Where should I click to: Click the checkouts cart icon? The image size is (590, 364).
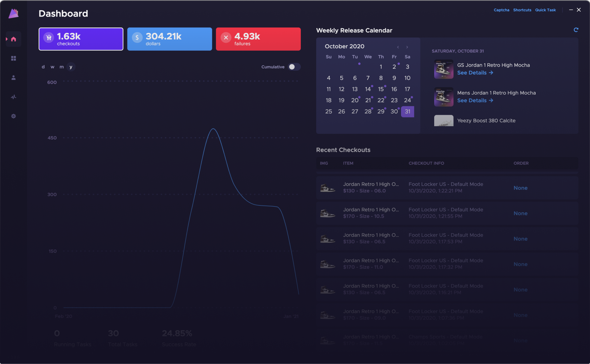[49, 37]
